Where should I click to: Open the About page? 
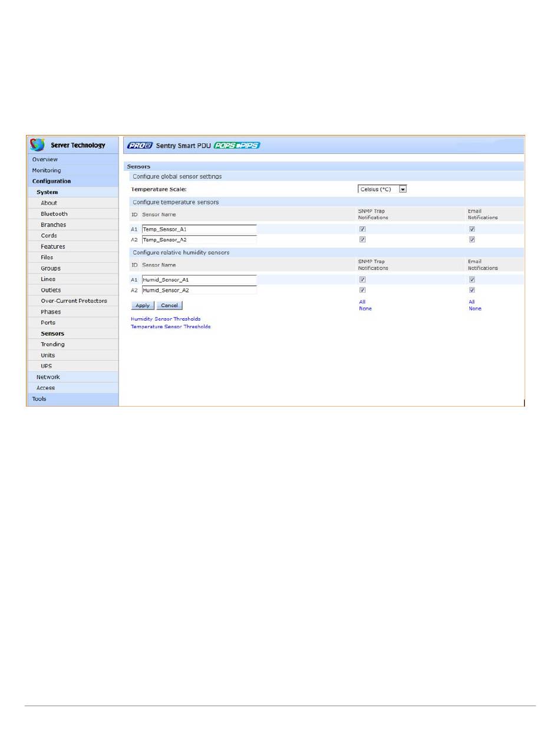(x=73, y=203)
